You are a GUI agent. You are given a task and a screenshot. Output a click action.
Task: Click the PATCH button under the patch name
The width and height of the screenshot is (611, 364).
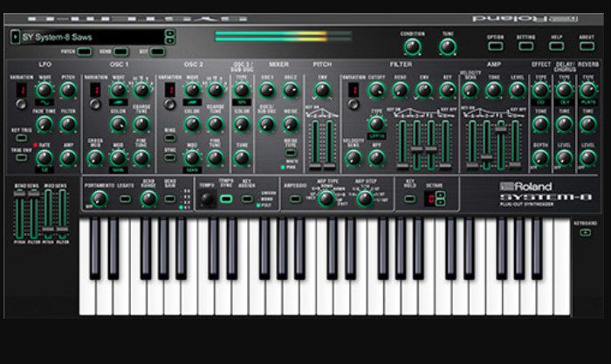(x=84, y=52)
